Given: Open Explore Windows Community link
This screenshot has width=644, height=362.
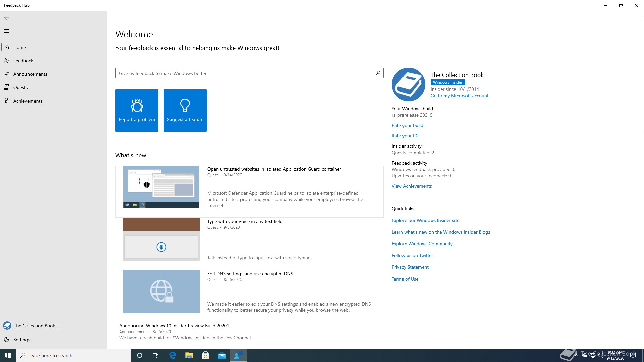Looking at the screenshot, I should 422,244.
